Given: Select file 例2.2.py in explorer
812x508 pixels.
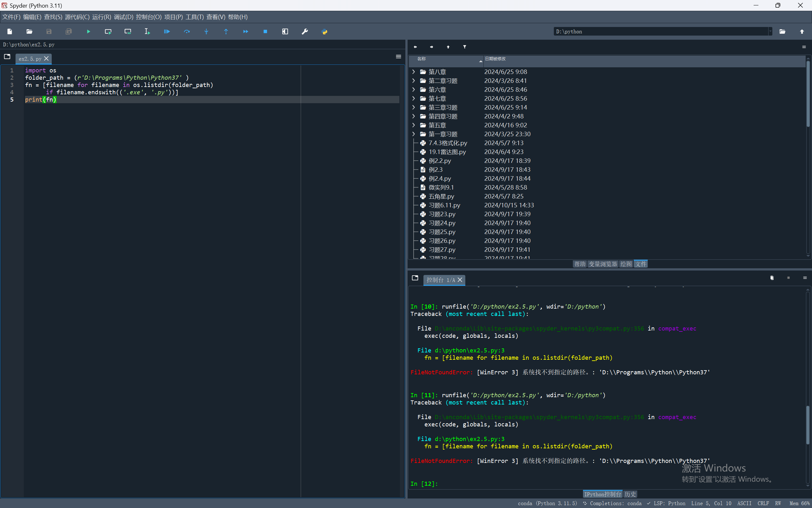Looking at the screenshot, I should coord(440,161).
